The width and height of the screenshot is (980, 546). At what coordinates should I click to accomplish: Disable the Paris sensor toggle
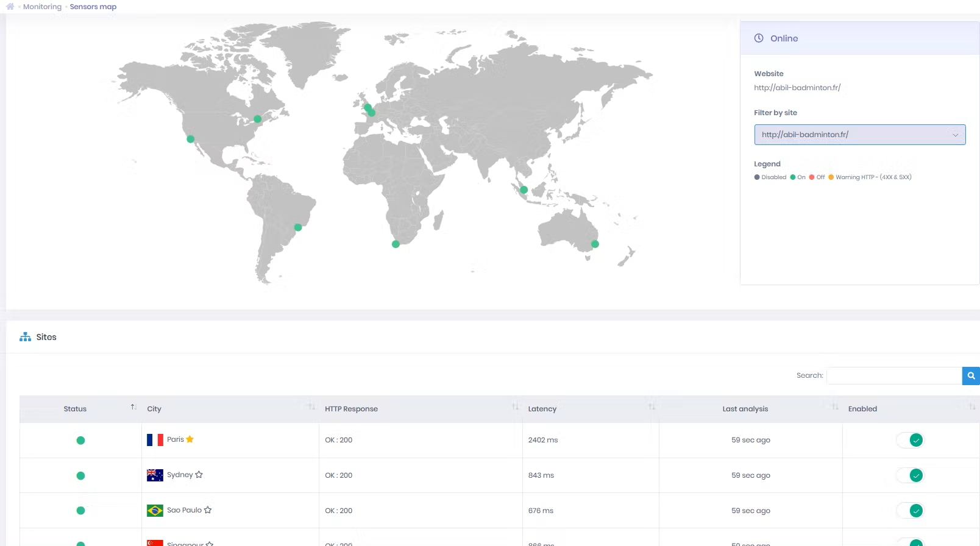point(911,440)
